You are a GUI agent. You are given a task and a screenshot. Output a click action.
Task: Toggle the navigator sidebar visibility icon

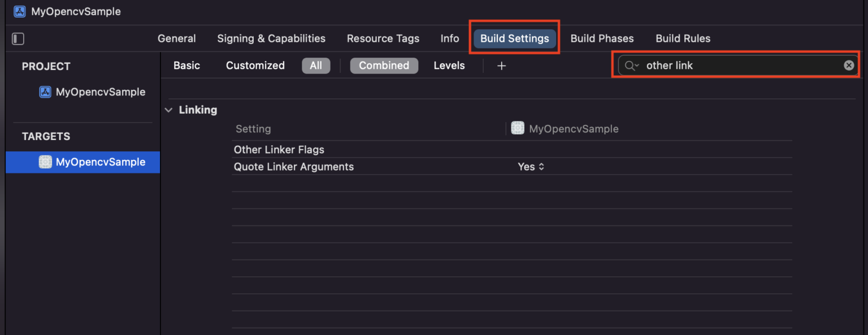tap(18, 38)
